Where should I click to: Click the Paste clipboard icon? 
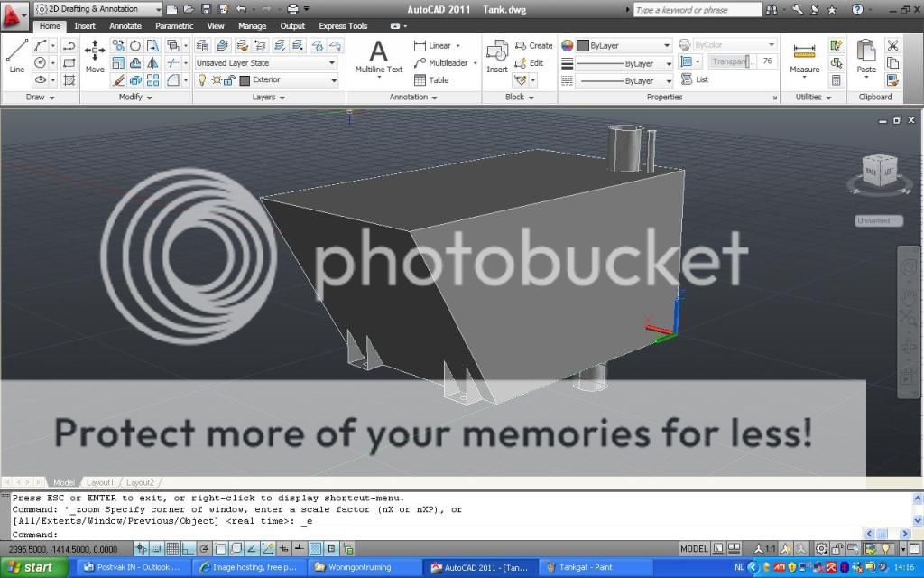pyautogui.click(x=866, y=56)
